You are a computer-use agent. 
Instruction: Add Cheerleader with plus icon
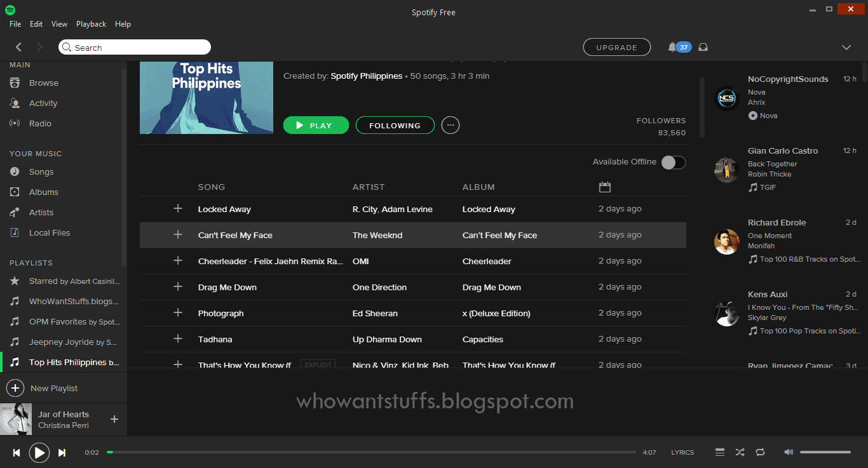178,261
